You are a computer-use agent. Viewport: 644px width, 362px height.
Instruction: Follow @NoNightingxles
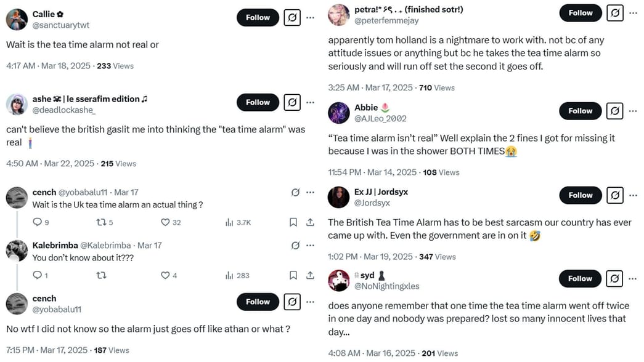(579, 278)
